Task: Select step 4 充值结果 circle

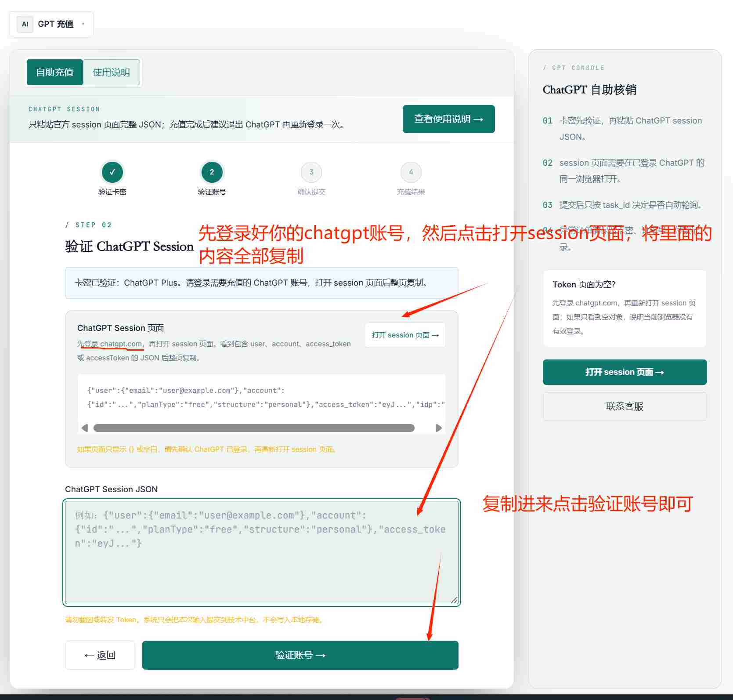Action: tap(411, 172)
